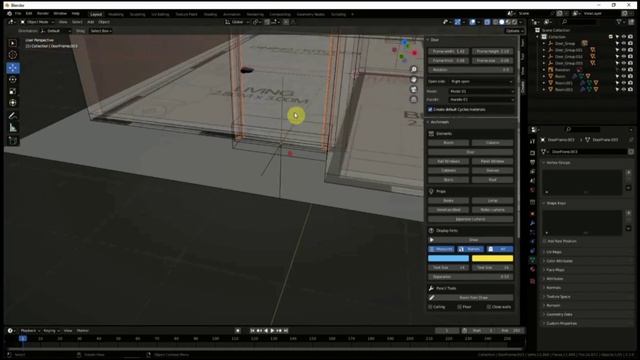Hide Door_Group with its eye icon
Viewport: 640px width, 360px height.
[624, 43]
